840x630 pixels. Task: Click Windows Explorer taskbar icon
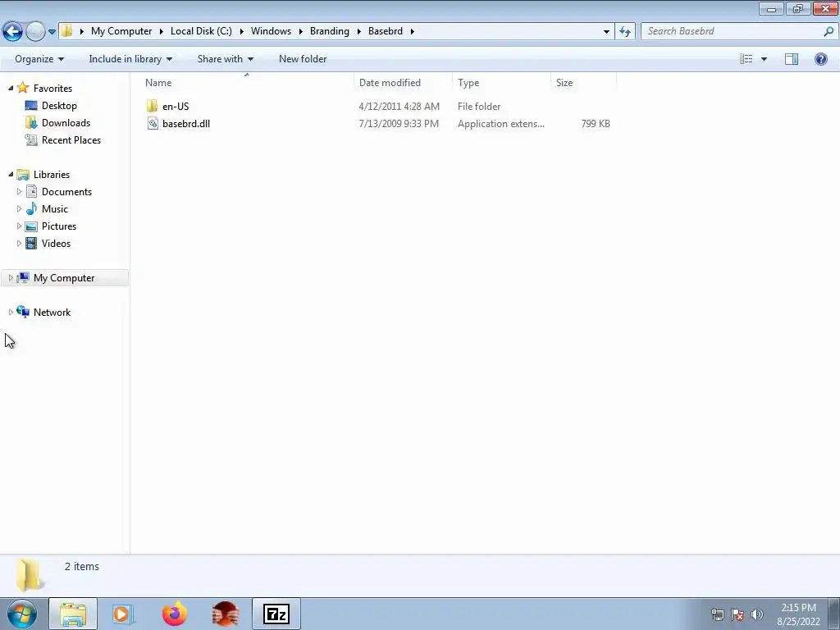coord(73,614)
